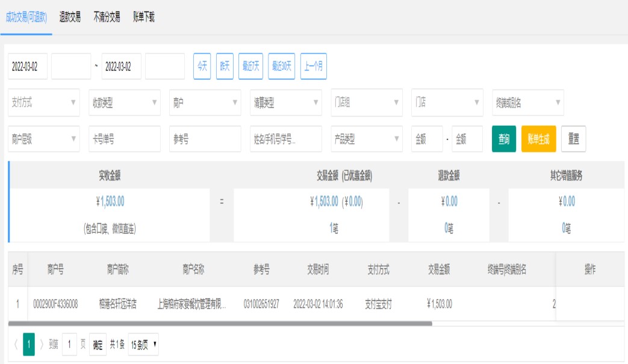Click the 重置 reset button
The height and width of the screenshot is (364, 628).
pos(573,139)
